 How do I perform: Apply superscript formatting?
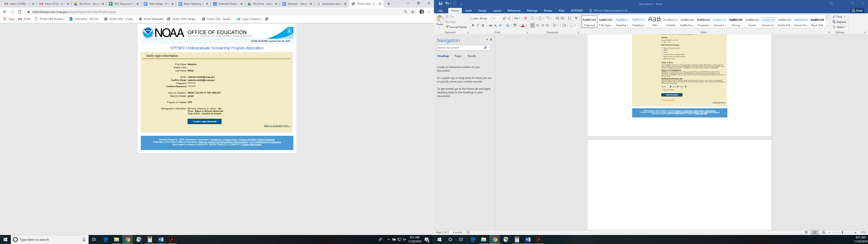pos(500,25)
